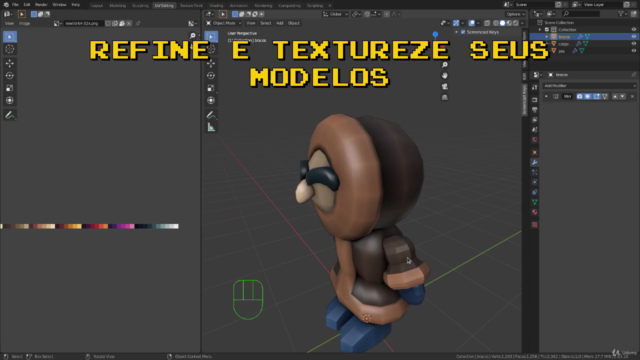Viewport: 640px width, 360px height.
Task: Toggle visibility eye for the Collection
Action: [633, 29]
